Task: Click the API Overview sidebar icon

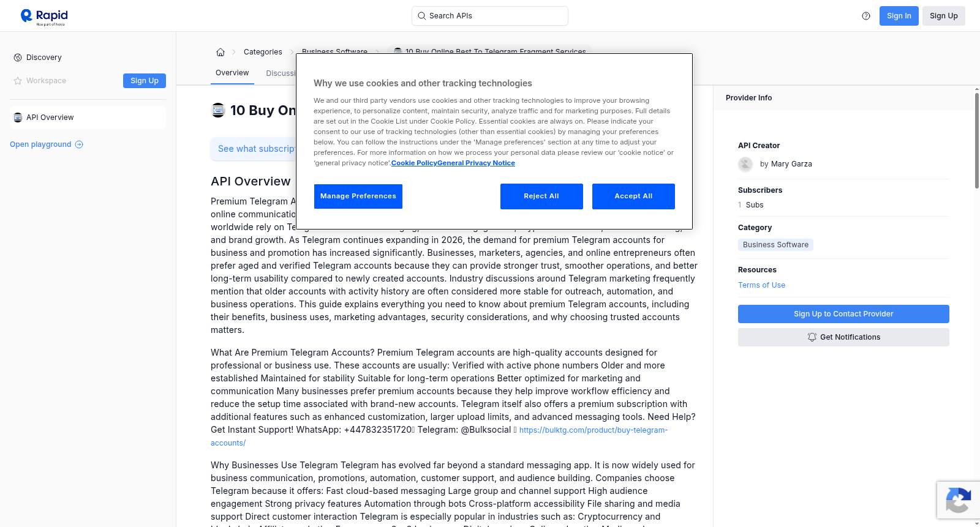Action: tap(18, 118)
